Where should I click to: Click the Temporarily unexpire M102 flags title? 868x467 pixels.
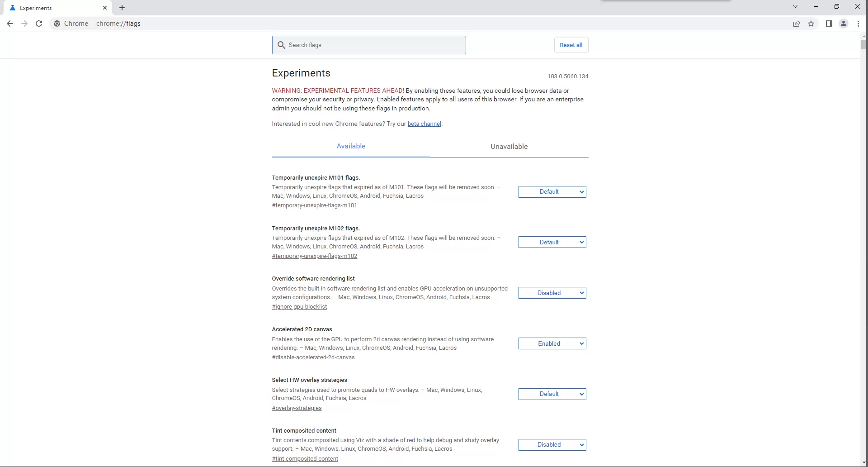[316, 229]
